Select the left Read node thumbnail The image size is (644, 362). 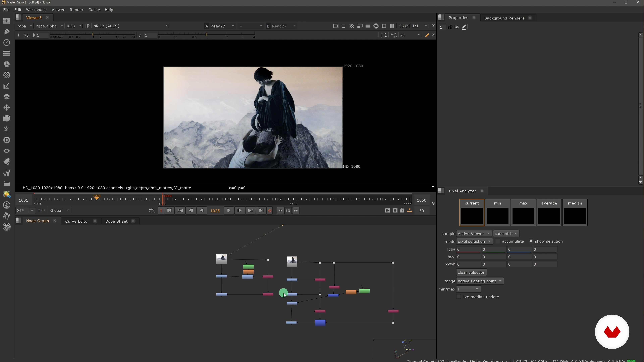pyautogui.click(x=221, y=259)
